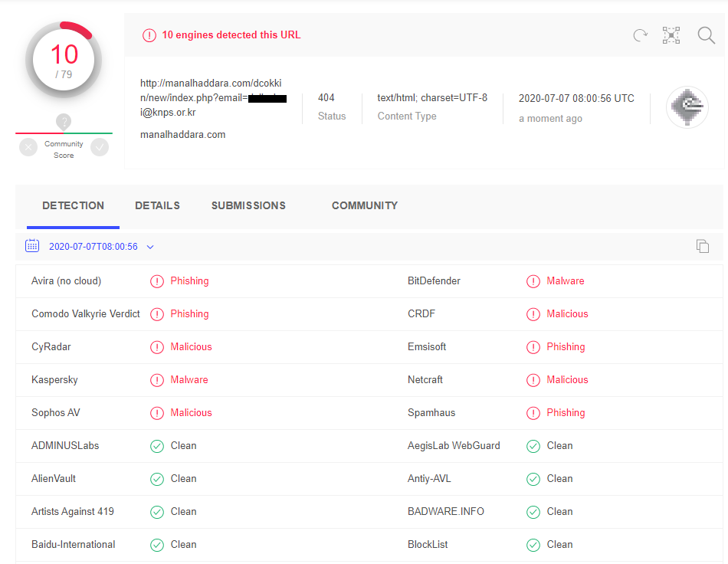Click the 2020-07-07 08:00:56 UTC timestamp
This screenshot has width=728, height=564.
[576, 98]
